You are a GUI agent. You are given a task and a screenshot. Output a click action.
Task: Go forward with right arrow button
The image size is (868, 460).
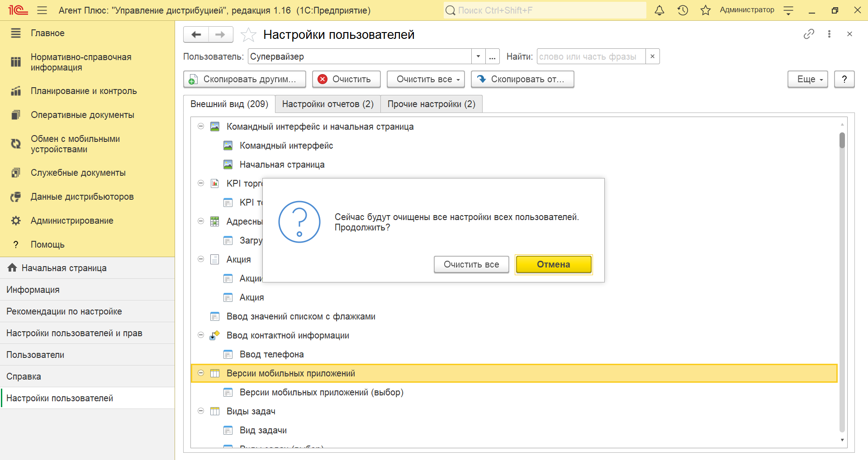[x=220, y=34]
